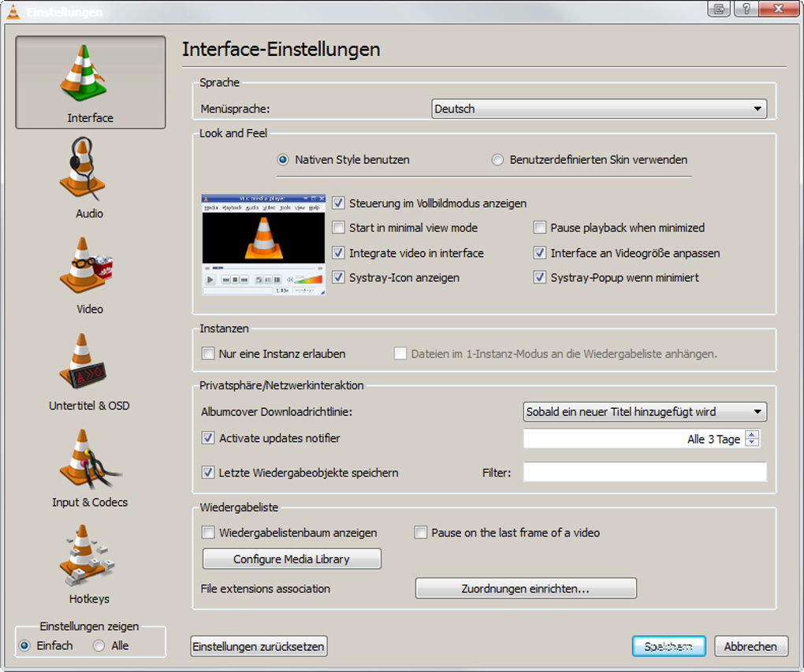Increase update interval with up arrow
The height and width of the screenshot is (672, 804).
click(752, 435)
